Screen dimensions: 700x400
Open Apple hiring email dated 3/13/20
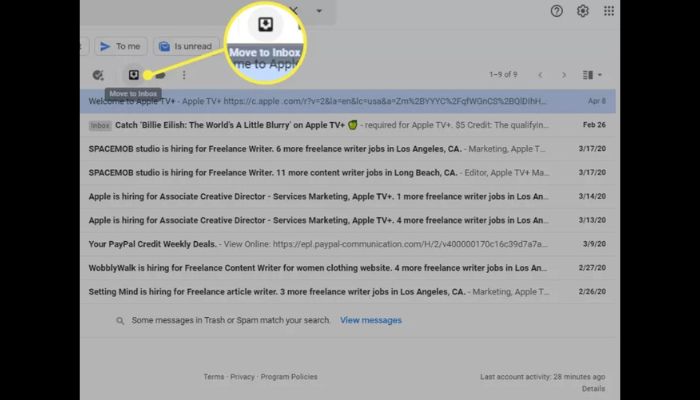pos(348,220)
